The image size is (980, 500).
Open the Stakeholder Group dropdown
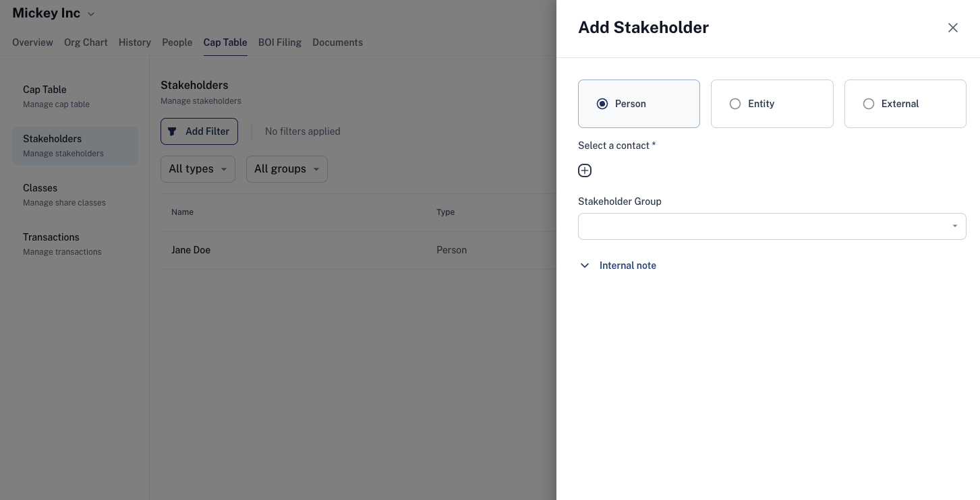(x=772, y=226)
